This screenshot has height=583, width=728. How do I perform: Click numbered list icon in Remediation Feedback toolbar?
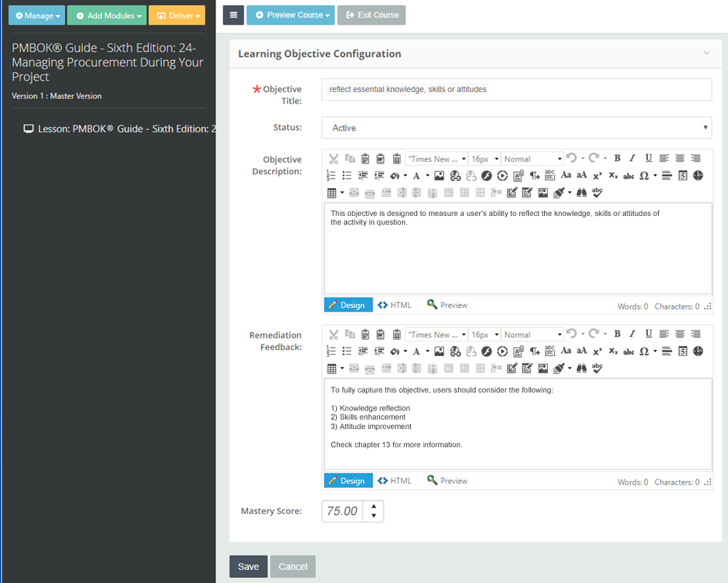click(x=332, y=352)
